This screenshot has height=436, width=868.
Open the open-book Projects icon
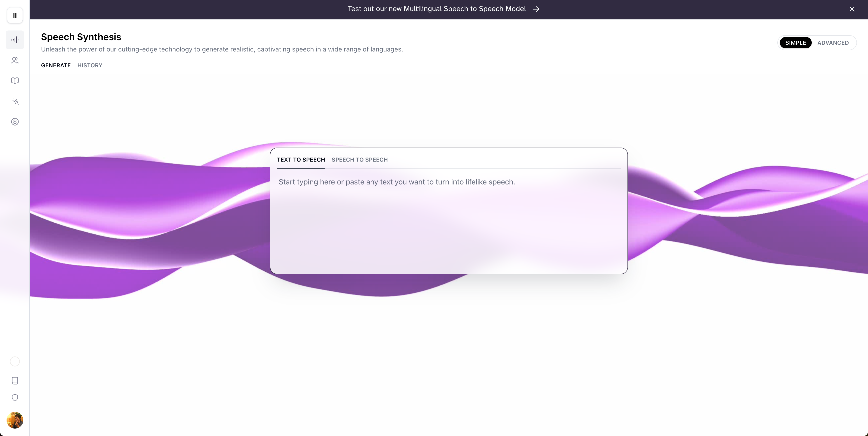[15, 81]
